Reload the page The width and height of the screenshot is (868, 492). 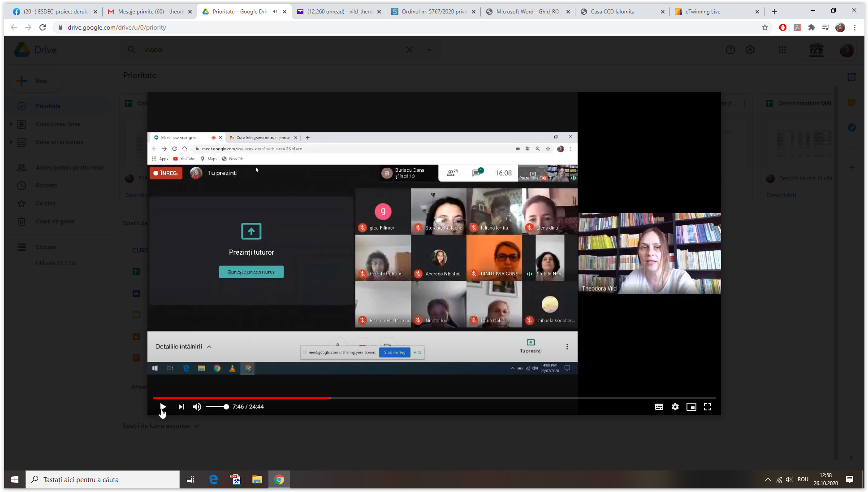click(x=43, y=27)
